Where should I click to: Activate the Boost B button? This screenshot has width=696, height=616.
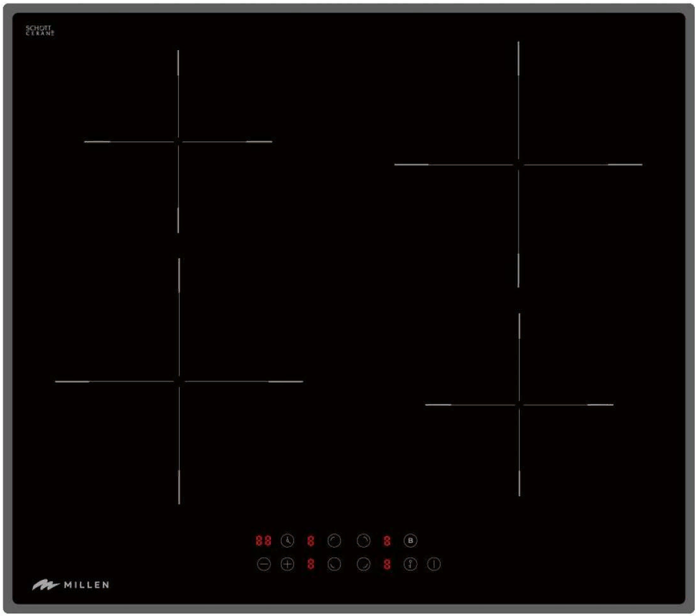[x=411, y=540]
